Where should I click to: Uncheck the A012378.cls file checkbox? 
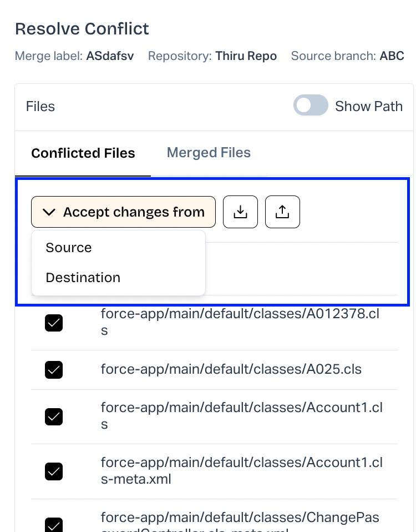54,323
